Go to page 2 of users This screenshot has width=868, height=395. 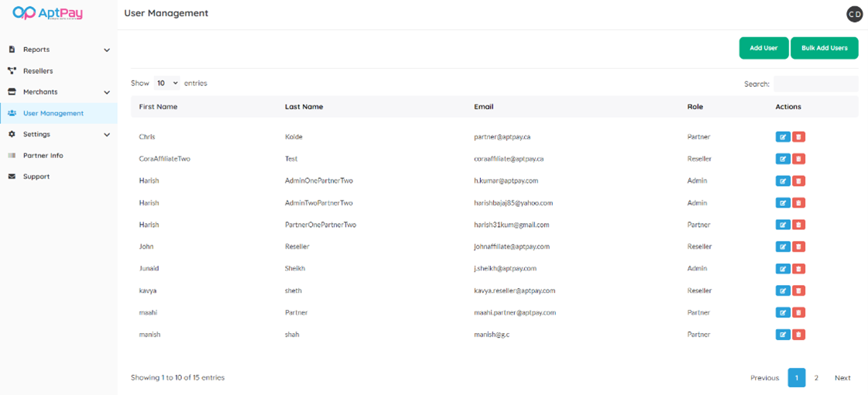point(816,378)
